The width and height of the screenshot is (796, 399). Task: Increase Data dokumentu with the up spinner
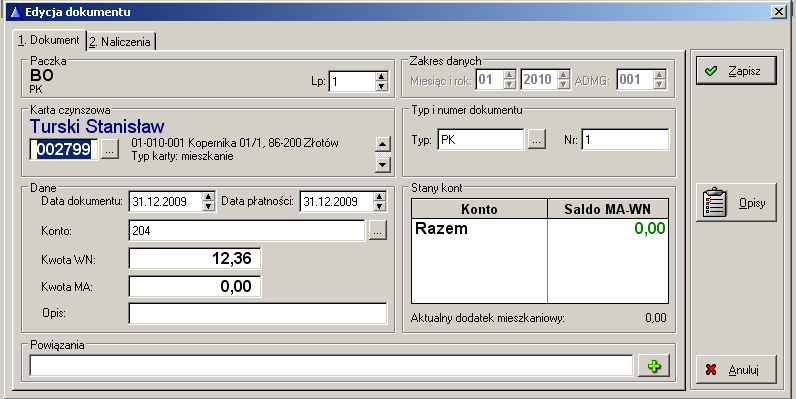(208, 197)
